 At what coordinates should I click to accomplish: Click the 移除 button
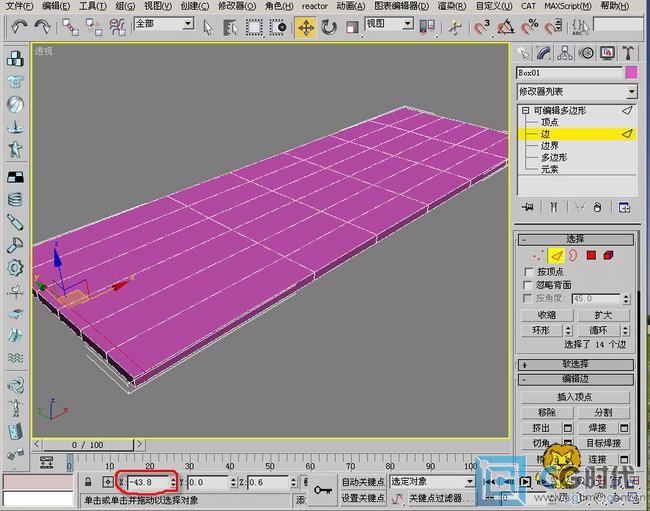pos(547,412)
